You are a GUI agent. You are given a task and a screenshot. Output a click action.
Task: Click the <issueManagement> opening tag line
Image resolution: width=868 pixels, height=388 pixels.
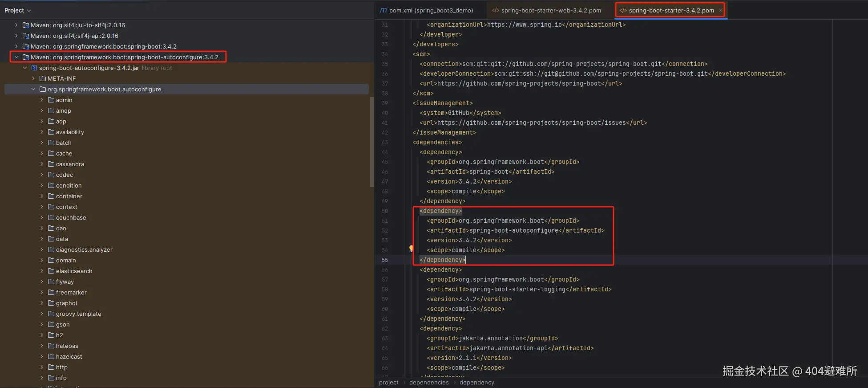point(443,103)
